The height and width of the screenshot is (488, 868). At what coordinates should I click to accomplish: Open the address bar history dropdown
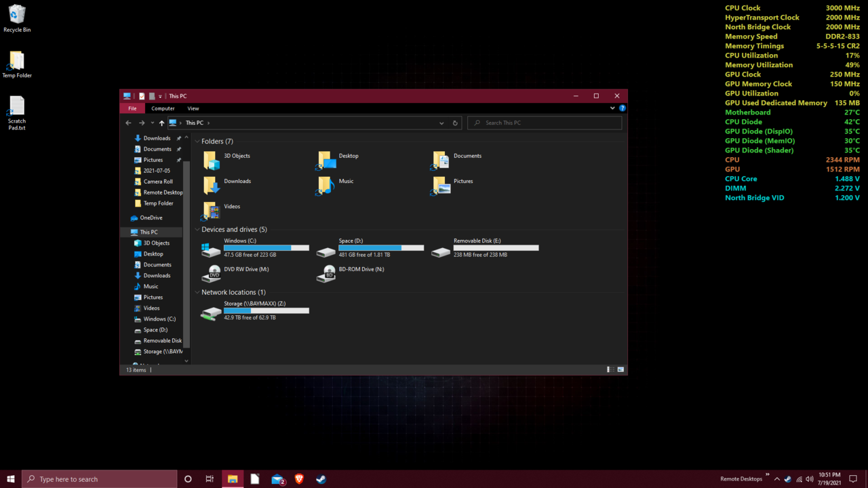coord(441,123)
